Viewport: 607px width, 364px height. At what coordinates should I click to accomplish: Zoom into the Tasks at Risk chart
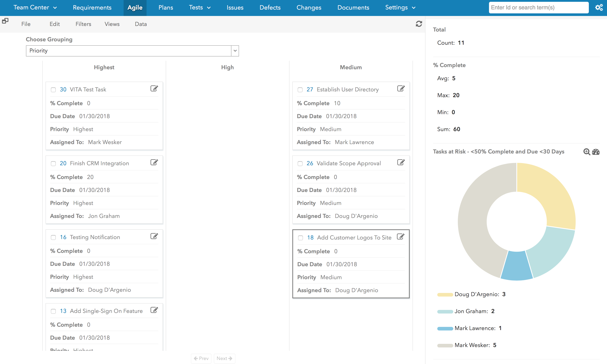point(587,152)
